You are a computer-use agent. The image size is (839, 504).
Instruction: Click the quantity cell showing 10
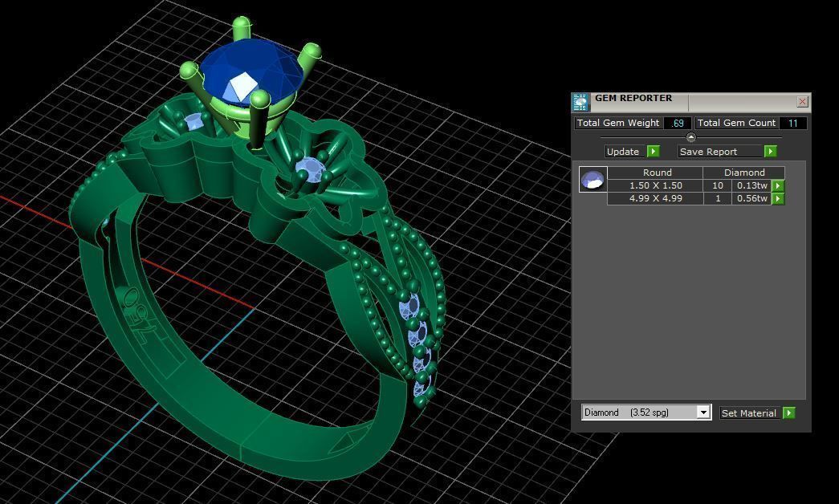pos(718,185)
